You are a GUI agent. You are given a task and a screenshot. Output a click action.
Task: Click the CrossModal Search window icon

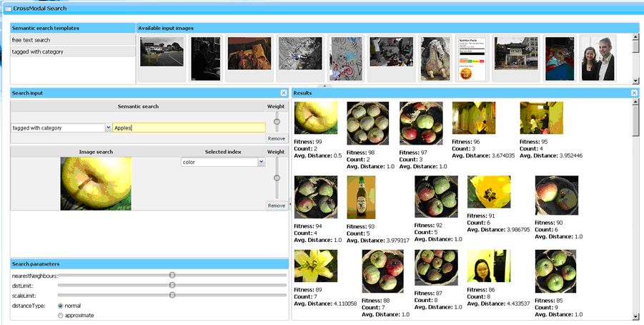[8, 9]
